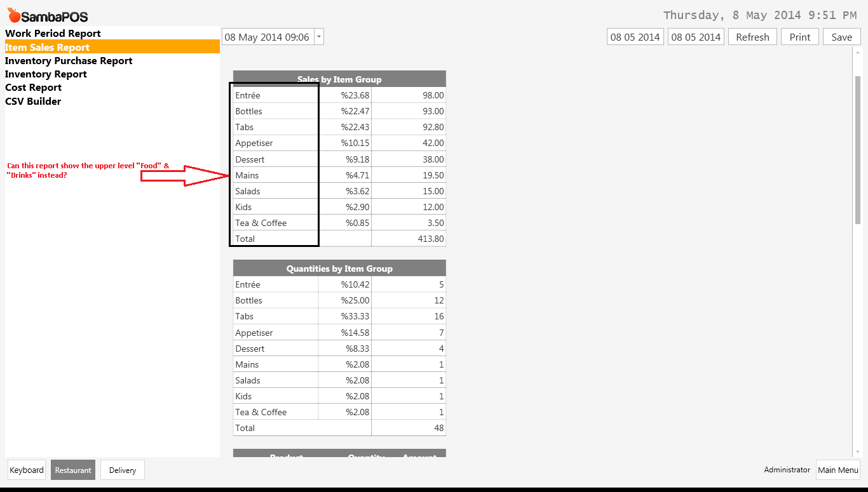Open the on-screen Keyboard
Screen dimensions: 868x492
point(26,470)
